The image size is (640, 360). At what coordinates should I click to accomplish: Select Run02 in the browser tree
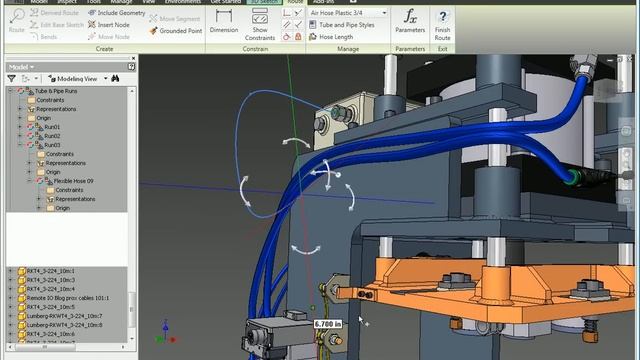[x=52, y=136]
